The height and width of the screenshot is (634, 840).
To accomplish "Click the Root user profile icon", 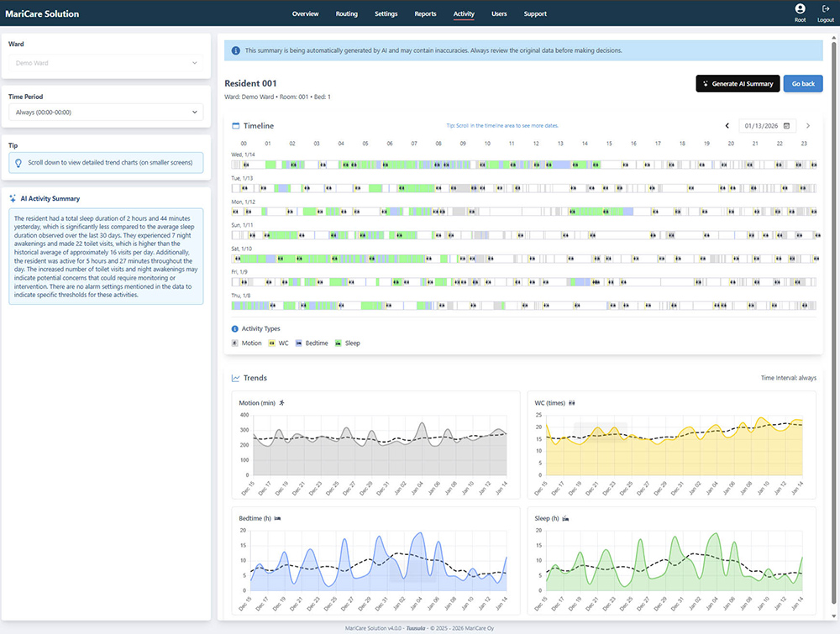I will coord(800,8).
